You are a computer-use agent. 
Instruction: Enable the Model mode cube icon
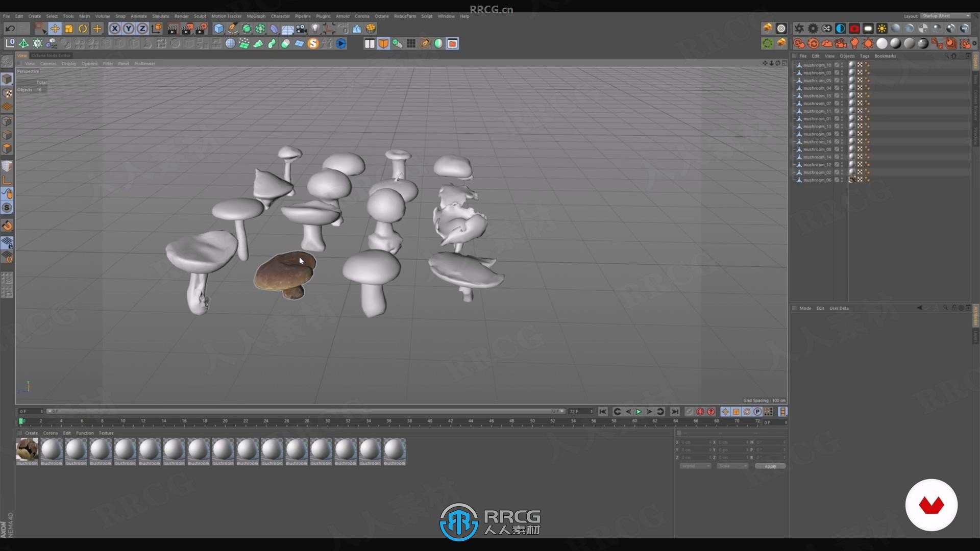coord(7,79)
